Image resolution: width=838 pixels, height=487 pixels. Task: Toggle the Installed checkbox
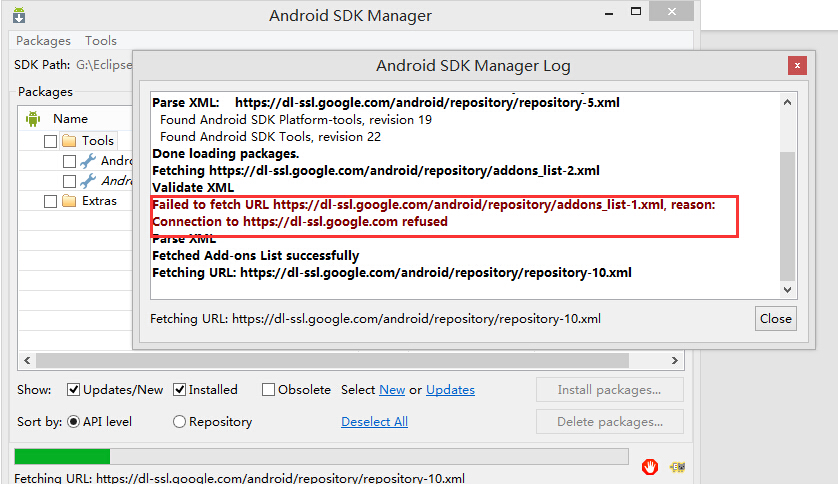[x=180, y=390]
